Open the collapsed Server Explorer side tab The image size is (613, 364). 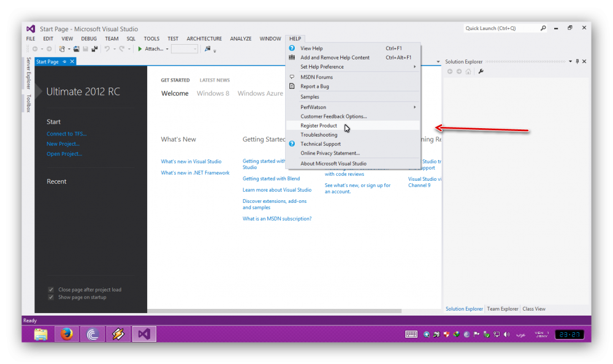coord(28,73)
